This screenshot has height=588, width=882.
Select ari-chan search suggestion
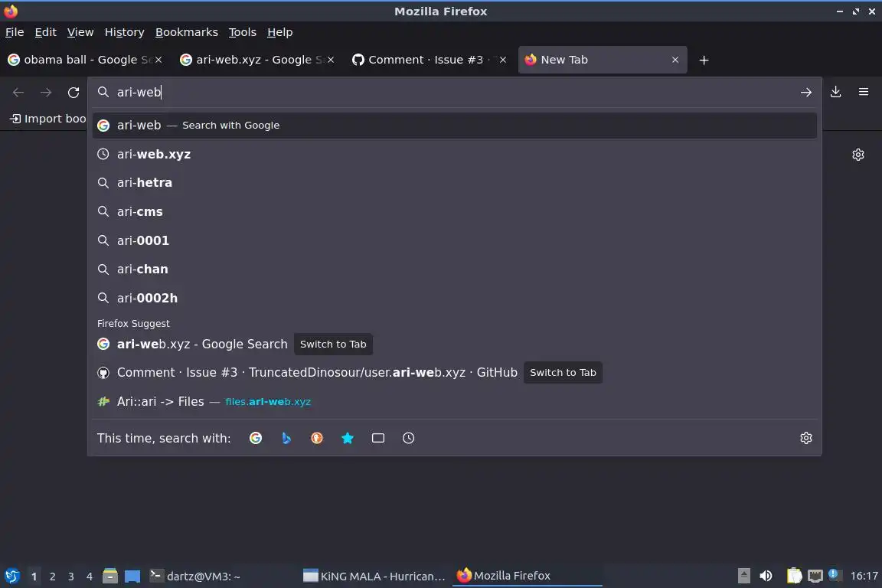[455, 269]
